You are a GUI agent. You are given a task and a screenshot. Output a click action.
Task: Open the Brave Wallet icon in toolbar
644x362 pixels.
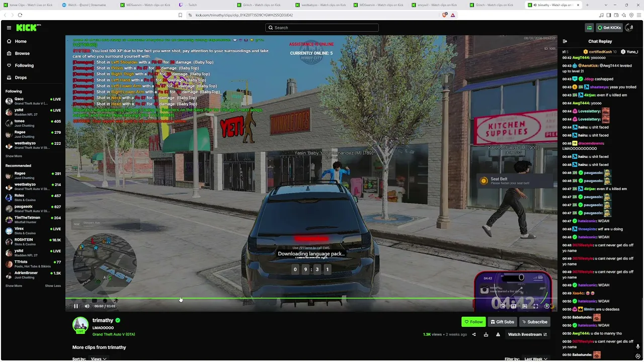(x=616, y=15)
